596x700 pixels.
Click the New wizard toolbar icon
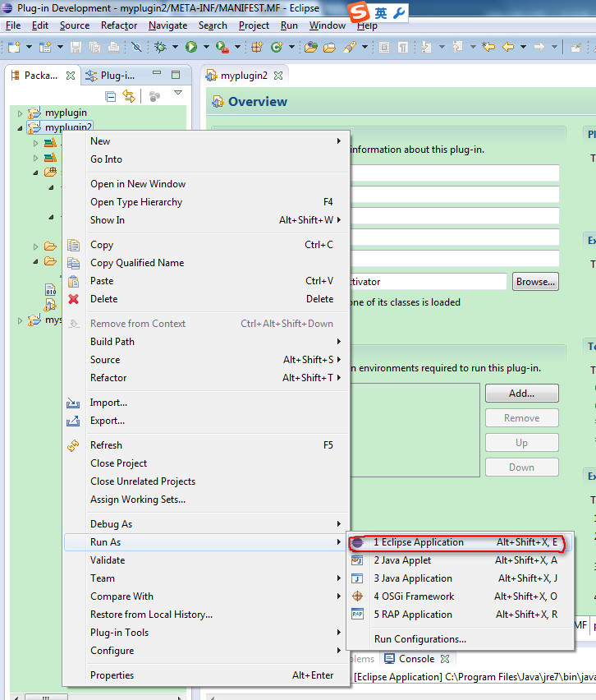pyautogui.click(x=14, y=47)
